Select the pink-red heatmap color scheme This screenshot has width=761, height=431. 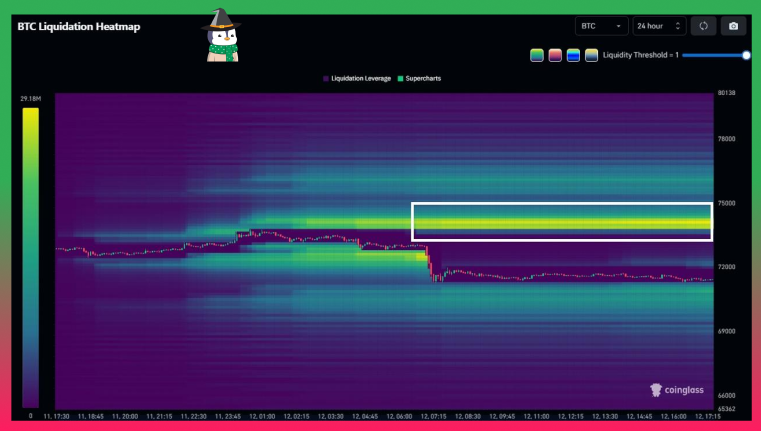(555, 55)
